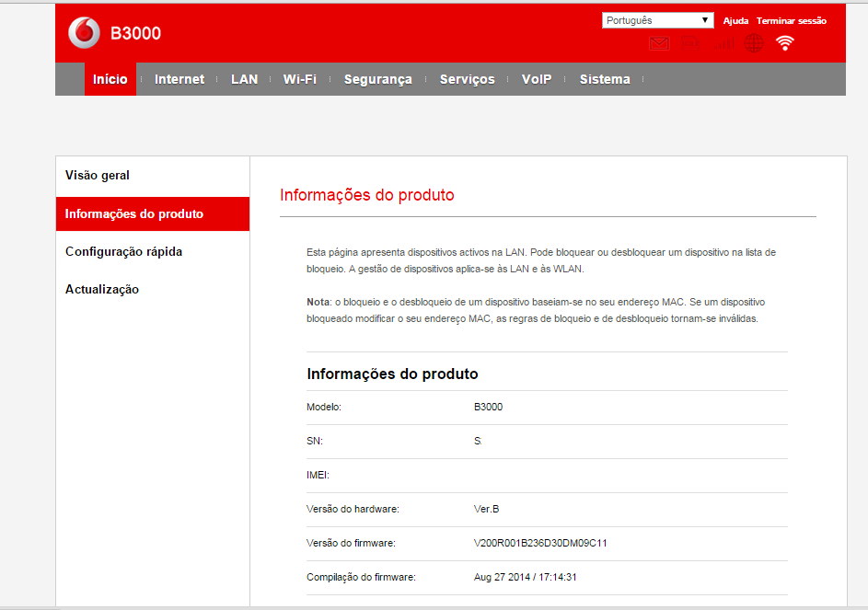Viewport: 868px width, 610px height.
Task: Switch to the Wi-Fi tab
Action: pos(301,78)
